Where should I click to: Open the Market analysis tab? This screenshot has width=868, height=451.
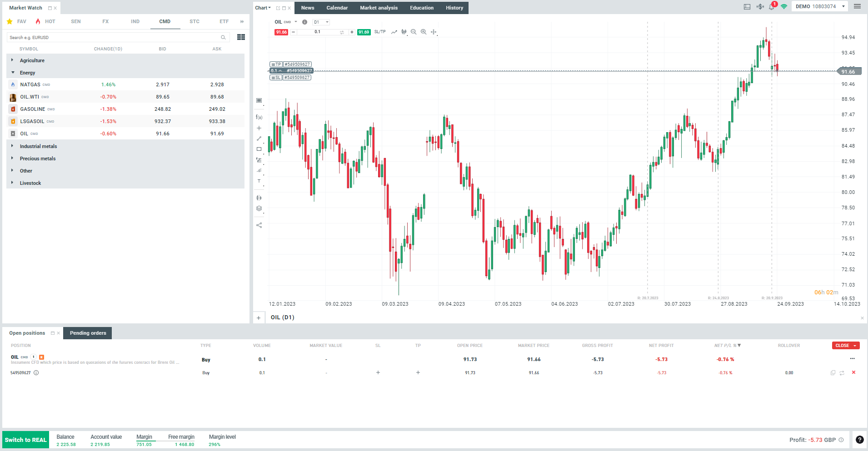pyautogui.click(x=379, y=8)
